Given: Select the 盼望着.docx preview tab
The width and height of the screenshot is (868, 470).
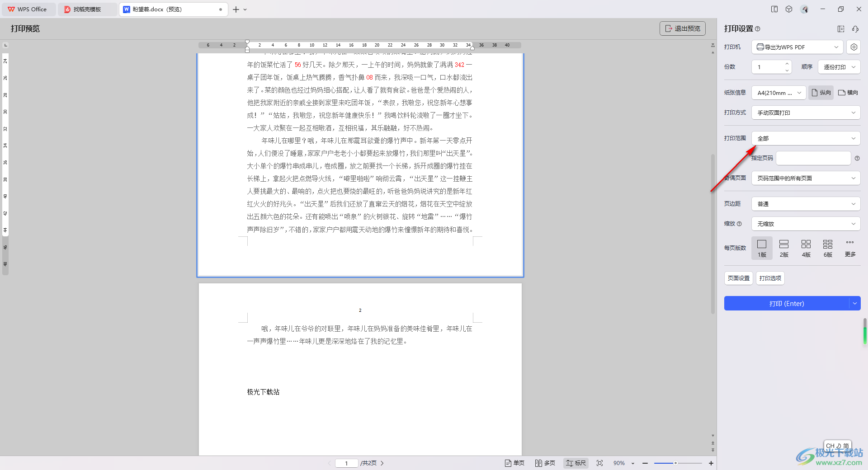Looking at the screenshot, I should (x=173, y=9).
